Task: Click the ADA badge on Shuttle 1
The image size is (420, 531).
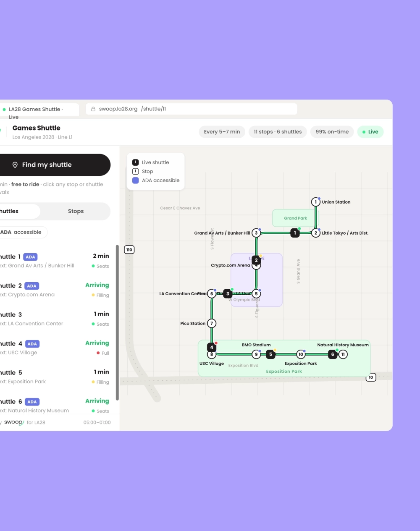Action: [x=31, y=257]
